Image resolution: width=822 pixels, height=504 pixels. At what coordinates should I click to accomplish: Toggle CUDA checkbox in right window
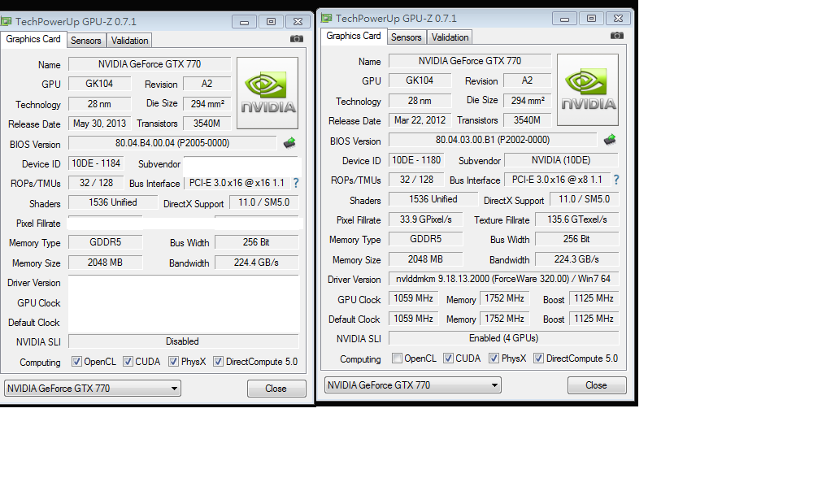coord(448,358)
